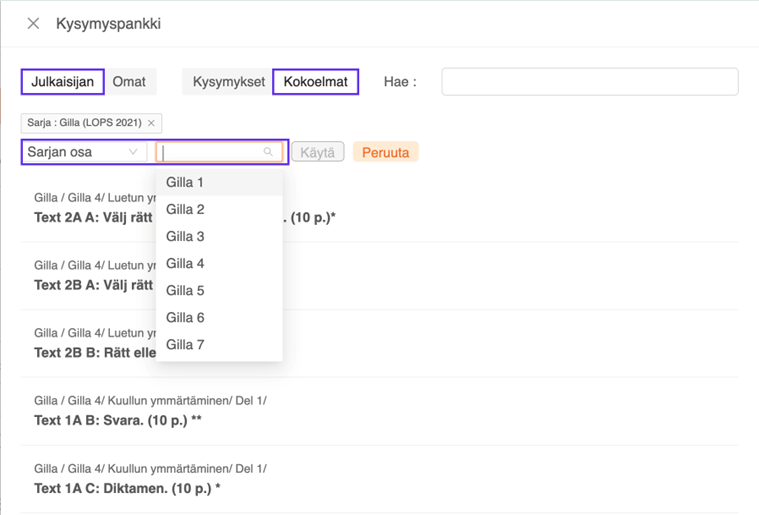Screen dimensions: 759x515
Task: Choose Gilla 2 from dropdown list
Action: click(x=185, y=210)
